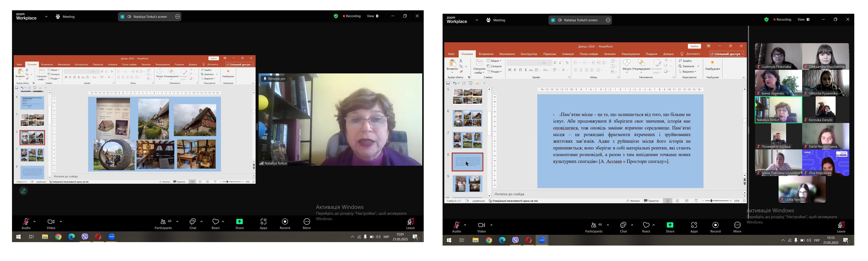Screen dimensions: 868x261
Task: Click green Share button in right Zoom window
Action: click(x=670, y=225)
